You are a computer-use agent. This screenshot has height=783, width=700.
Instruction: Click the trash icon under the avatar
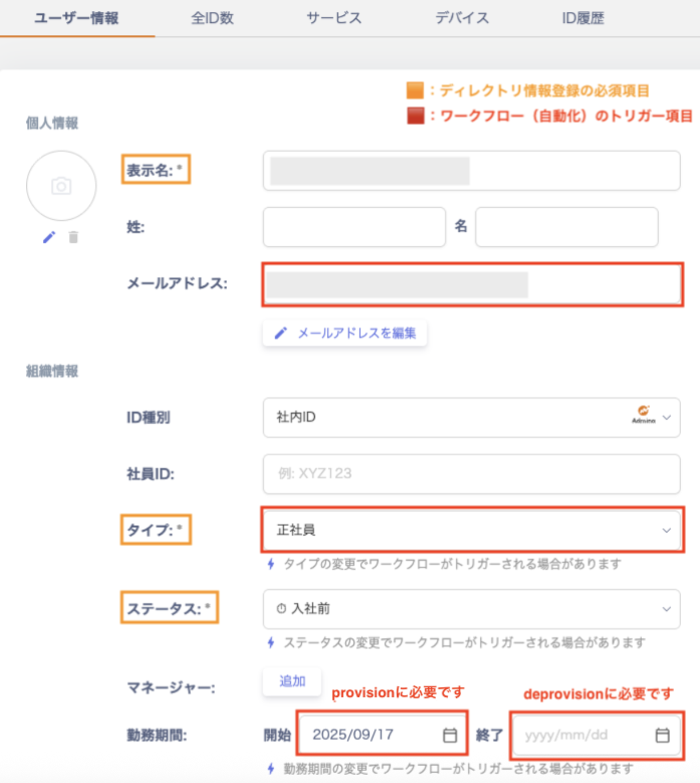[73, 237]
